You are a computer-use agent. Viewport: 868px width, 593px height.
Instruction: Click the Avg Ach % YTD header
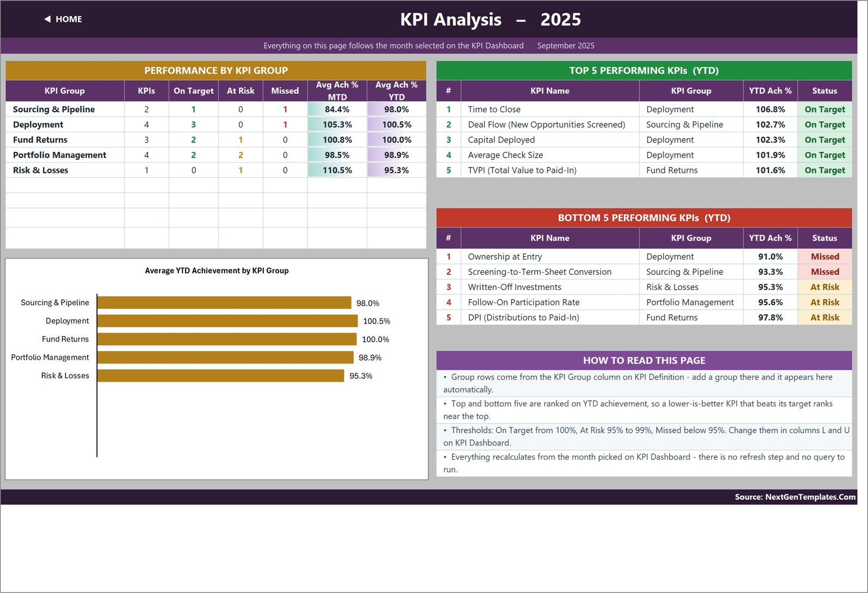(x=397, y=91)
